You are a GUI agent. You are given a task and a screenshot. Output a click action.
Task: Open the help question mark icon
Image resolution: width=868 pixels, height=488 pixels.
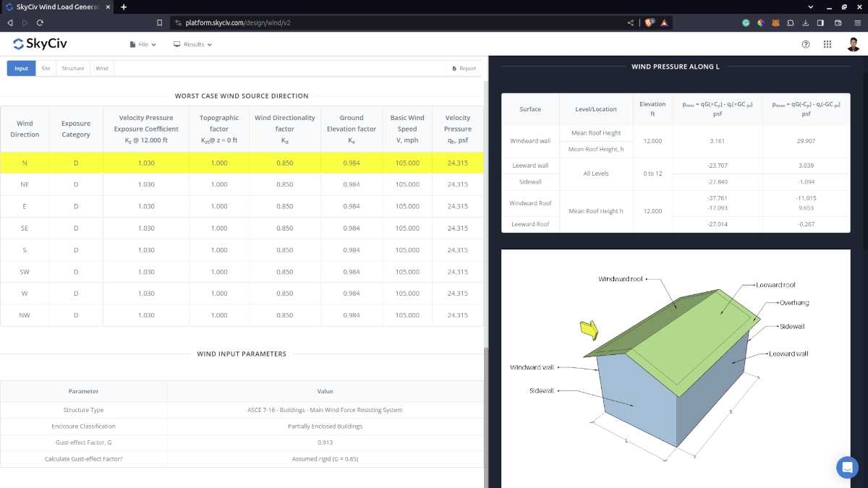pyautogui.click(x=806, y=44)
